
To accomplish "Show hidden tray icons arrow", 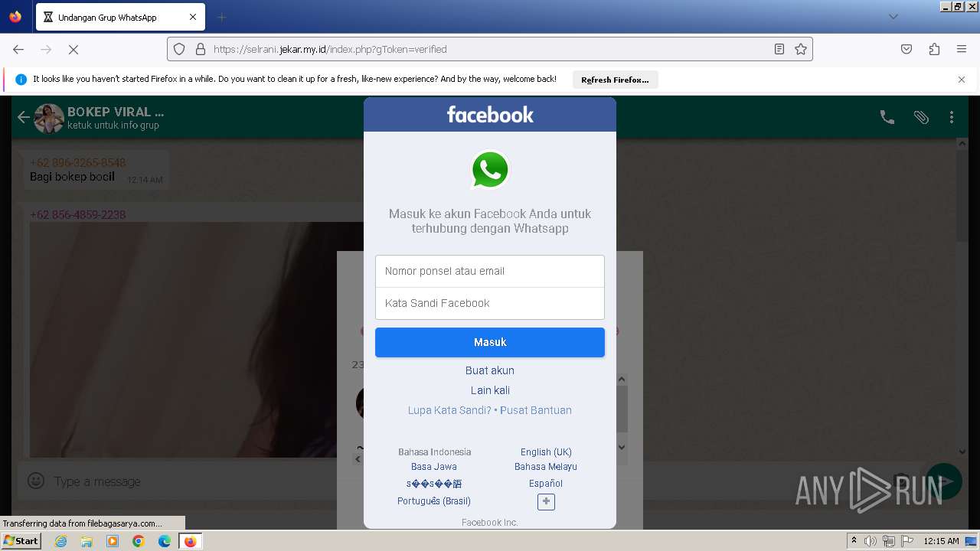I will tap(854, 541).
